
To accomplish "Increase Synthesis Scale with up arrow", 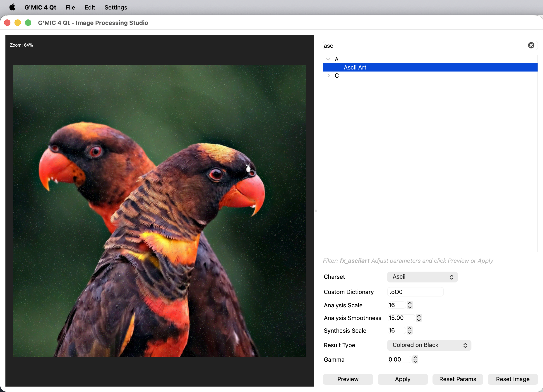I will (410, 329).
